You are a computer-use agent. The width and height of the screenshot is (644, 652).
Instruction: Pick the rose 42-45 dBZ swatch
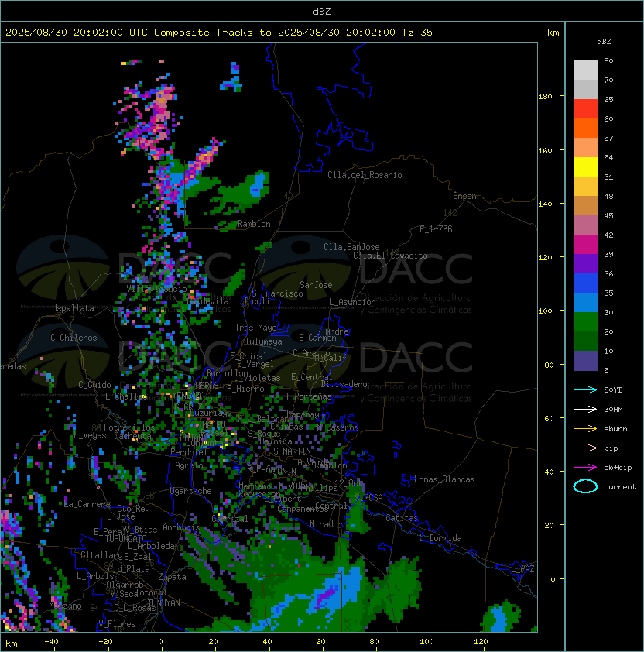[585, 225]
